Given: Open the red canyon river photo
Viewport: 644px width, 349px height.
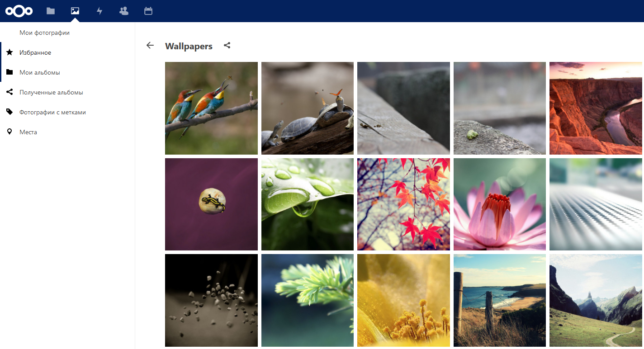Looking at the screenshot, I should 596,108.
